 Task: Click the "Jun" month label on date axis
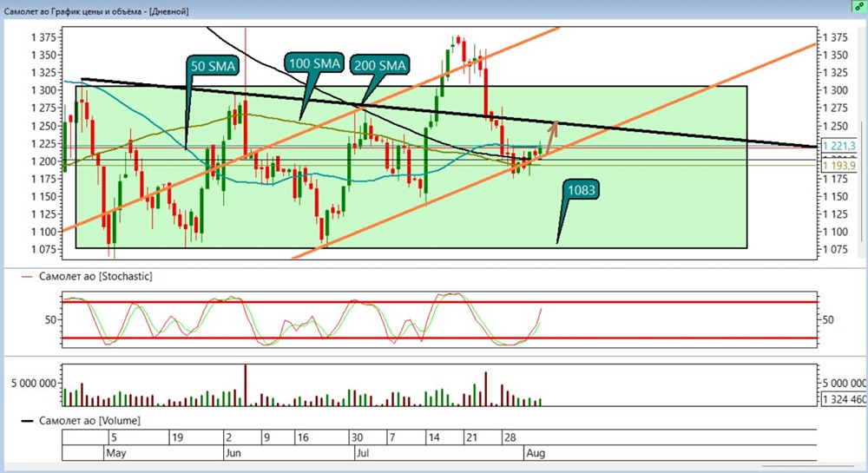point(233,453)
